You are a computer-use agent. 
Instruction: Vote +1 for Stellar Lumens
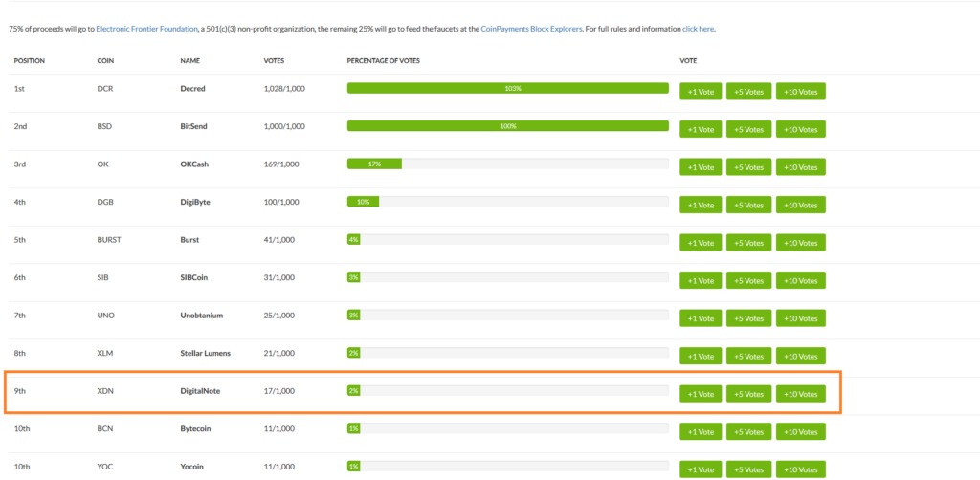pyautogui.click(x=701, y=356)
